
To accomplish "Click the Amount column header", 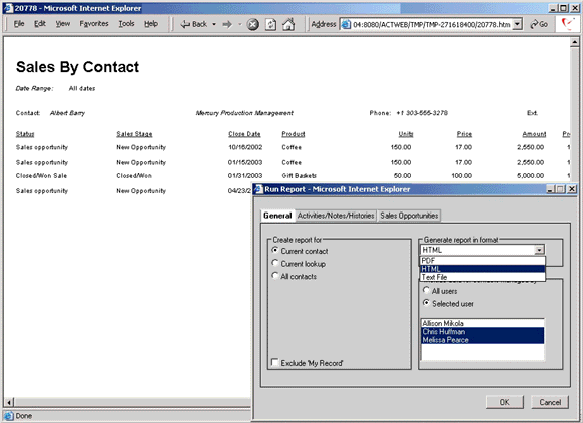I will [534, 134].
